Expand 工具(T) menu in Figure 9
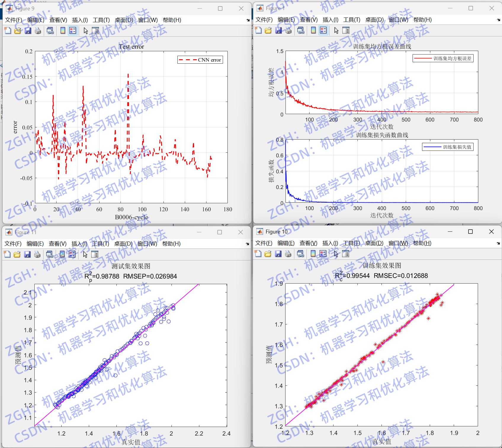Screen dimensions: 502x448 pos(101,20)
